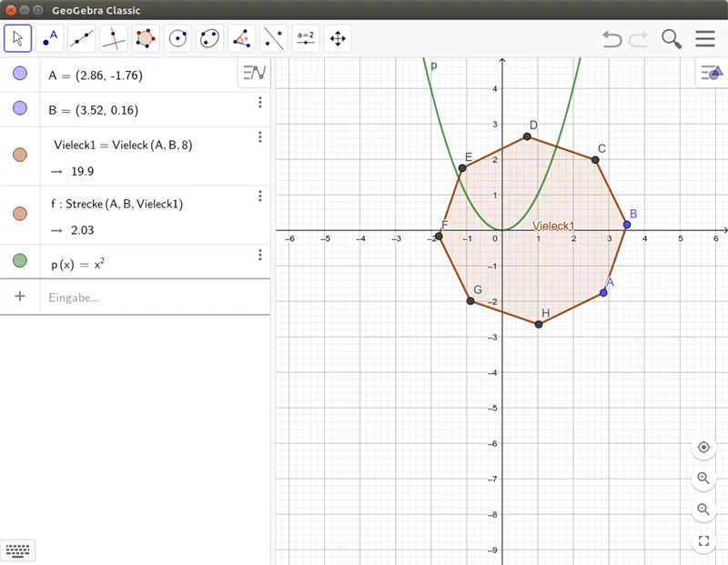The width and height of the screenshot is (728, 565).
Task: Open options menu for point B
Action: point(261,103)
